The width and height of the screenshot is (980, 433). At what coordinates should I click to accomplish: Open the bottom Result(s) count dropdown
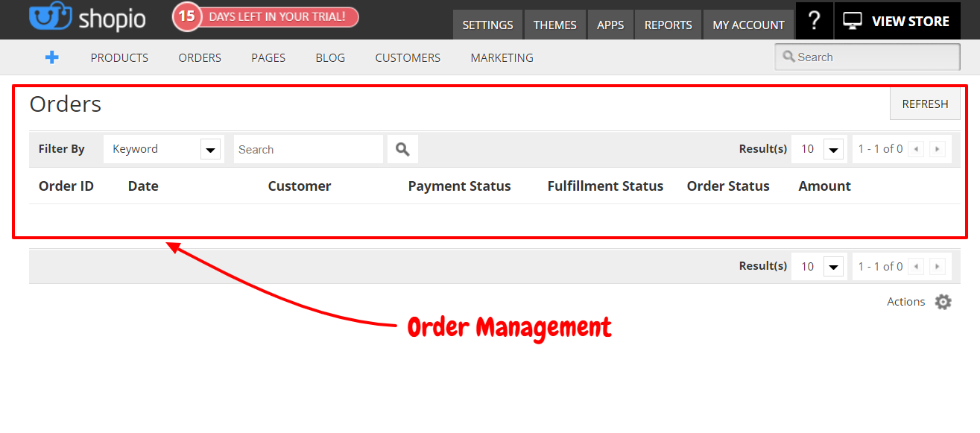pos(818,266)
